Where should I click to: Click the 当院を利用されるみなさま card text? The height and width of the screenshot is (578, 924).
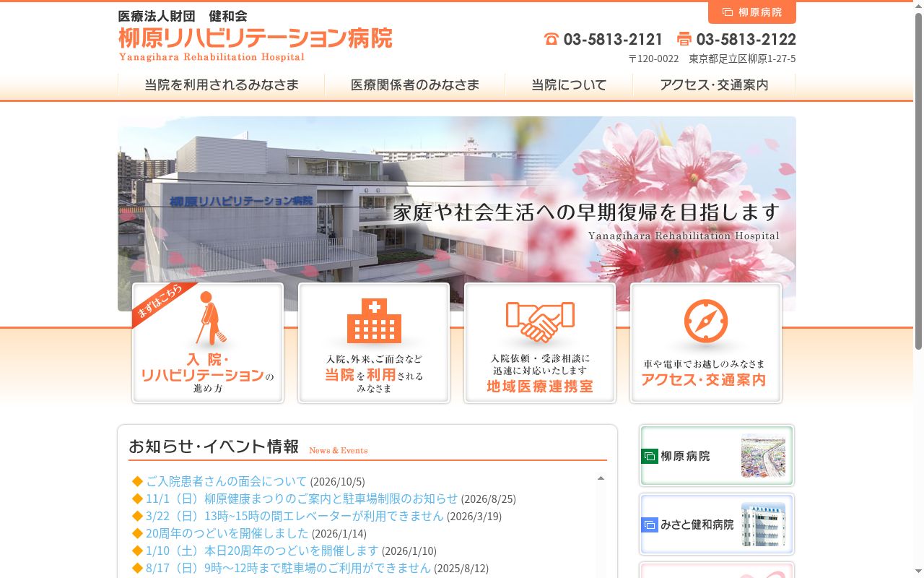pyautogui.click(x=374, y=373)
